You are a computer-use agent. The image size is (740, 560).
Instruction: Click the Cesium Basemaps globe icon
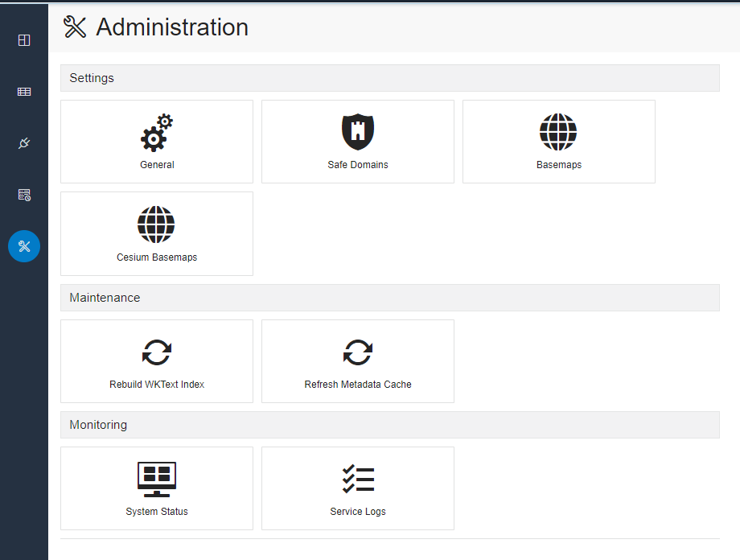[156, 224]
